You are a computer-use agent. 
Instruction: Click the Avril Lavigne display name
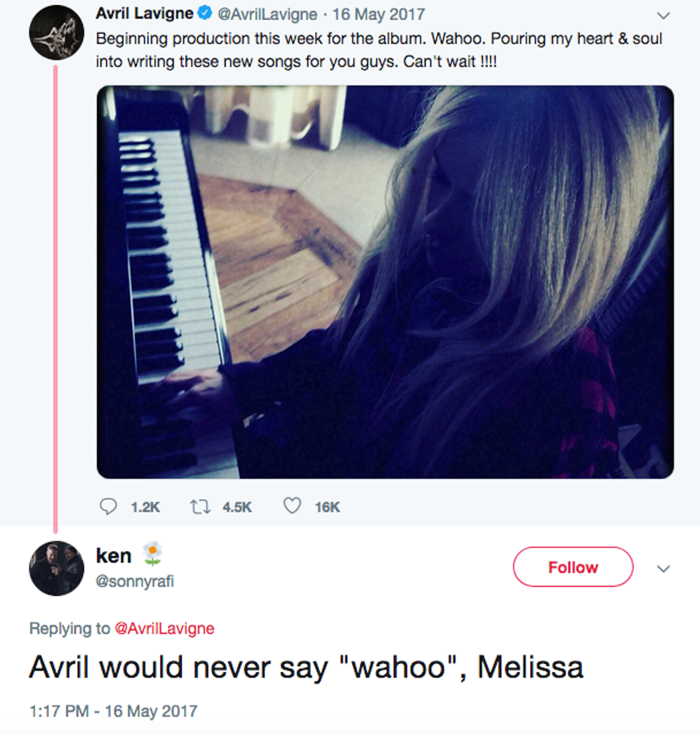coord(144,14)
